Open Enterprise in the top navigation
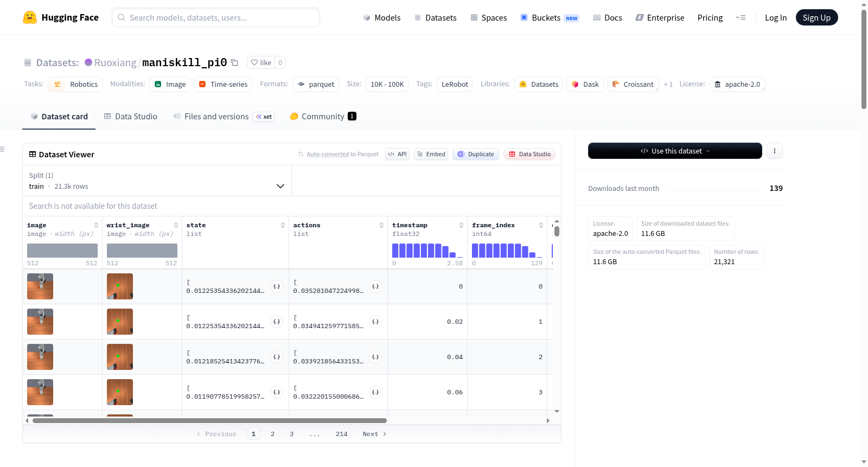 (x=660, y=17)
